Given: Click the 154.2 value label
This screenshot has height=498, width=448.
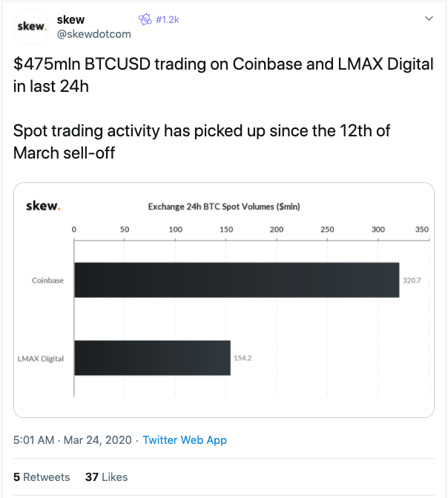Looking at the screenshot, I should (x=243, y=358).
